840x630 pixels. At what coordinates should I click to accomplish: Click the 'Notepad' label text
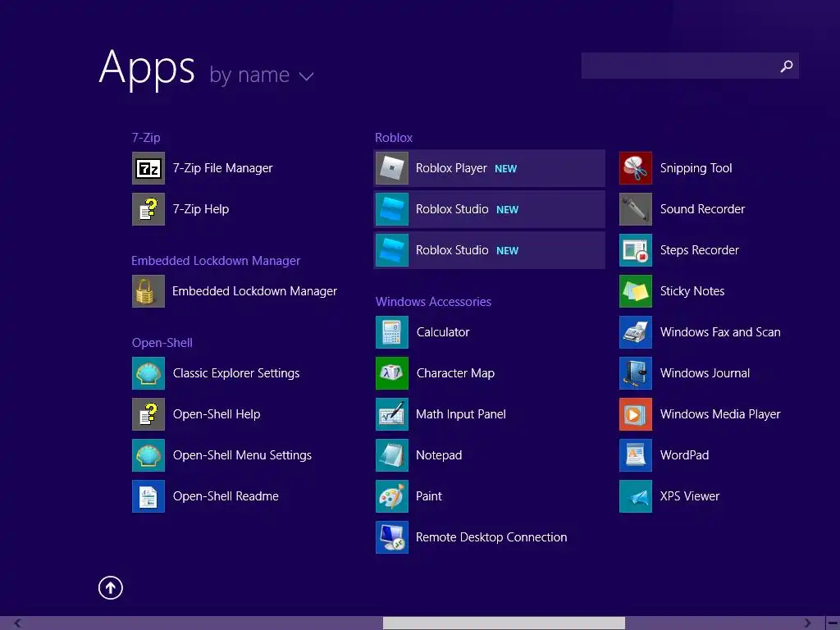pyautogui.click(x=439, y=454)
